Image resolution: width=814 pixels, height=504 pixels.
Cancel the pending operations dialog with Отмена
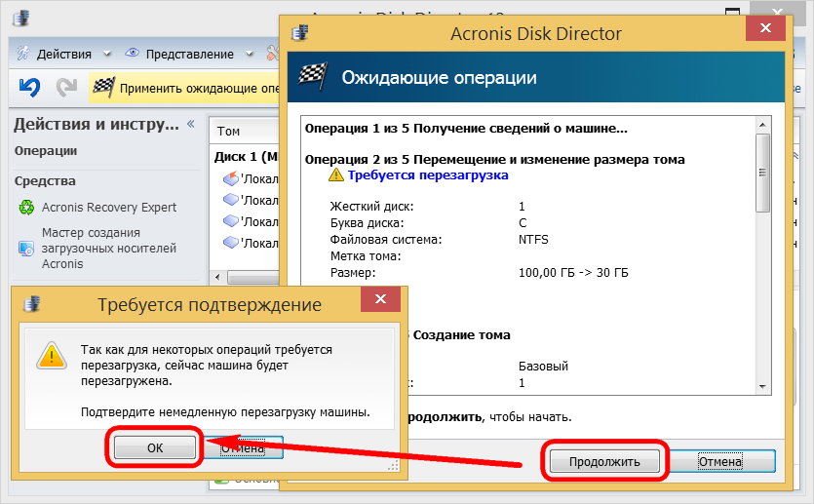720,461
